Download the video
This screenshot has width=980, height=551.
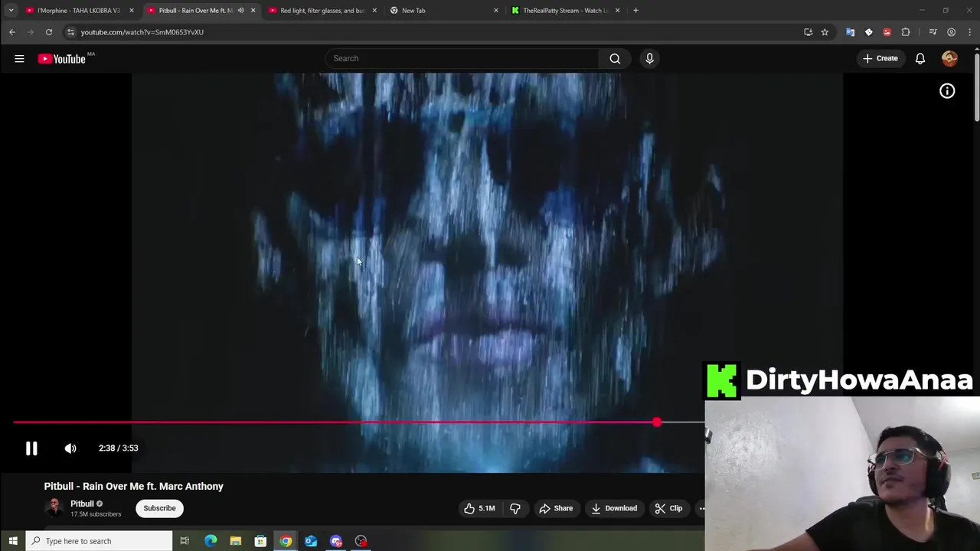(x=614, y=508)
